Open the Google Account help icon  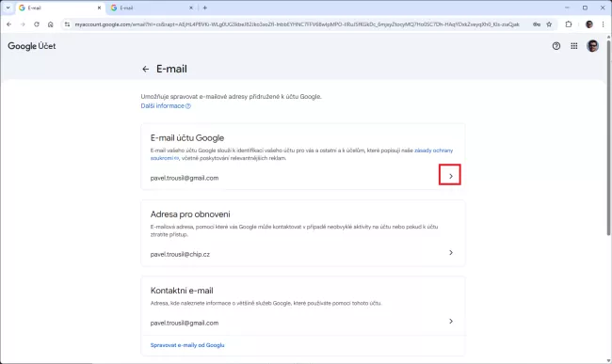click(x=556, y=46)
